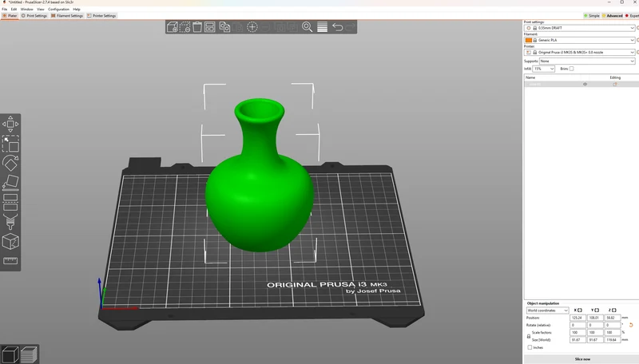Open the Edit menu
639x364 pixels.
[14, 9]
